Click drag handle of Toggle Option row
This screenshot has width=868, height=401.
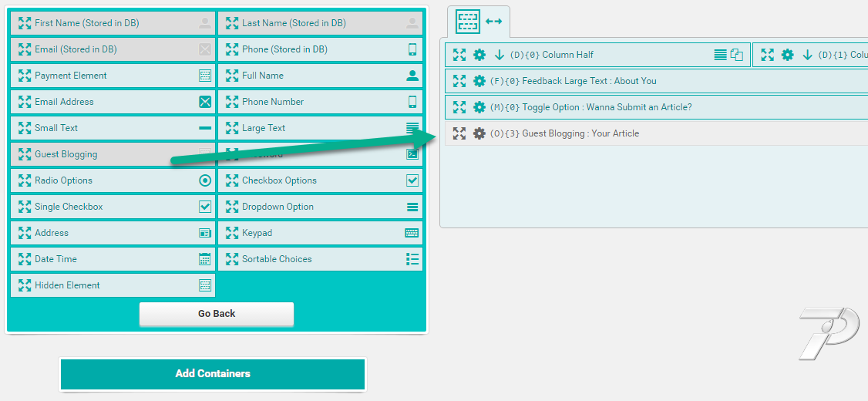pos(459,107)
